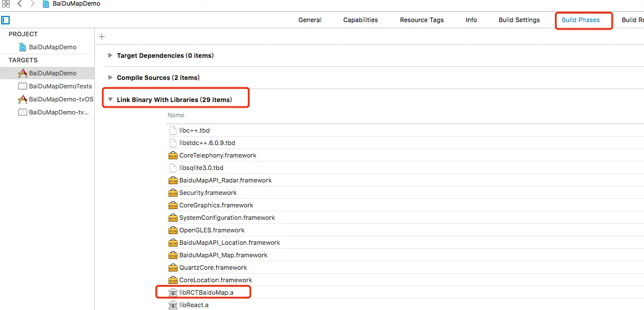Open Build Settings tab
The height and width of the screenshot is (310, 644).
coord(519,20)
